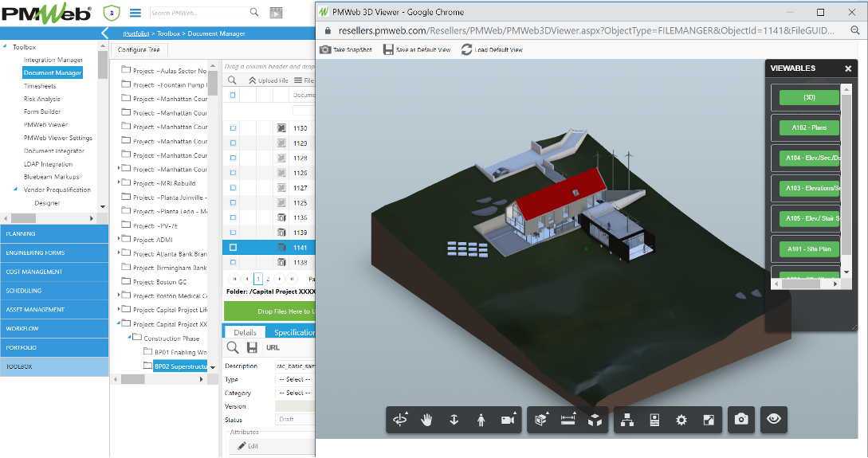Click grid search magnifier icon

coord(232,80)
